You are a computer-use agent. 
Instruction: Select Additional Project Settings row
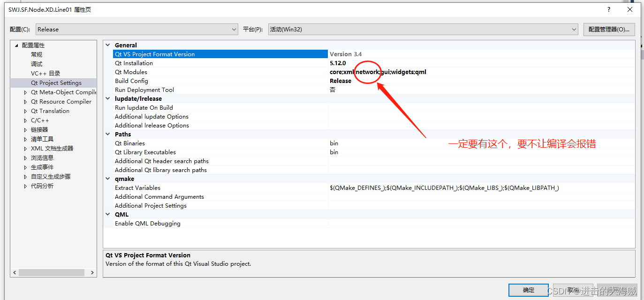coord(374,206)
